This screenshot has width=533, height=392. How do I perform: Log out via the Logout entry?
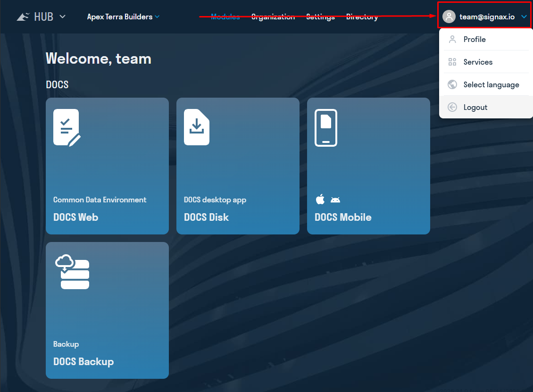point(486,107)
